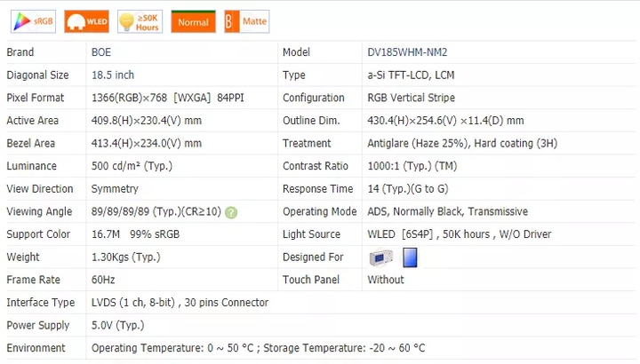The image size is (640, 364).
Task: Select the 18.5 inch diagonal size value
Action: 113,75
